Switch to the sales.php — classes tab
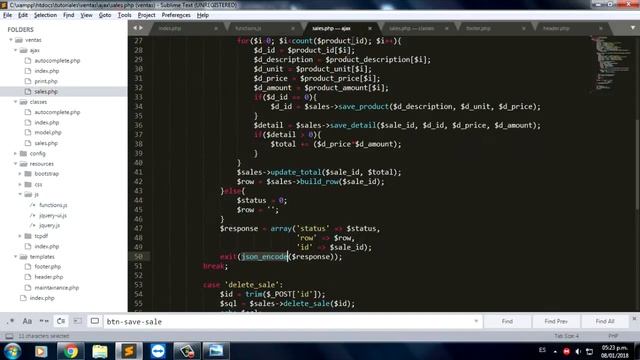 tap(411, 29)
